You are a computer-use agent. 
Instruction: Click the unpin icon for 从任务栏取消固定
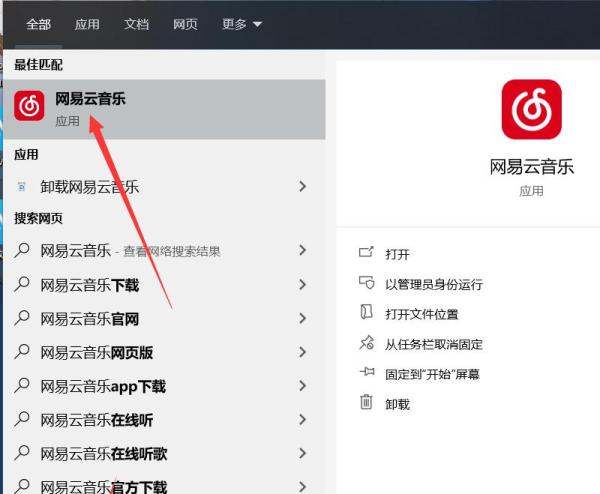point(366,342)
